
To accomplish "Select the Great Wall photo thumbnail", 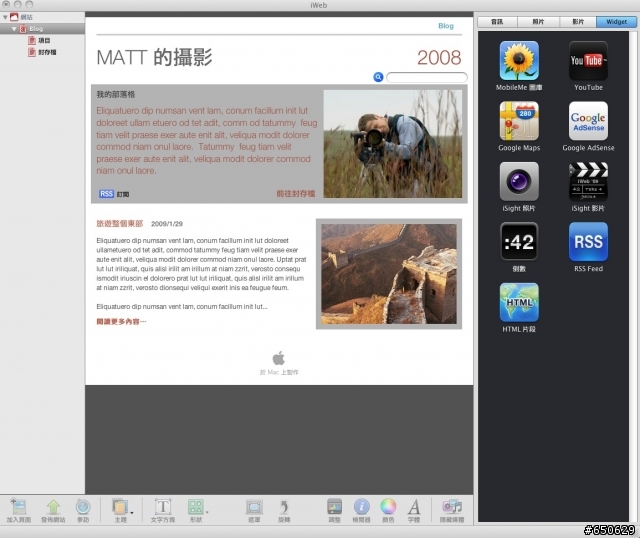I will point(389,273).
